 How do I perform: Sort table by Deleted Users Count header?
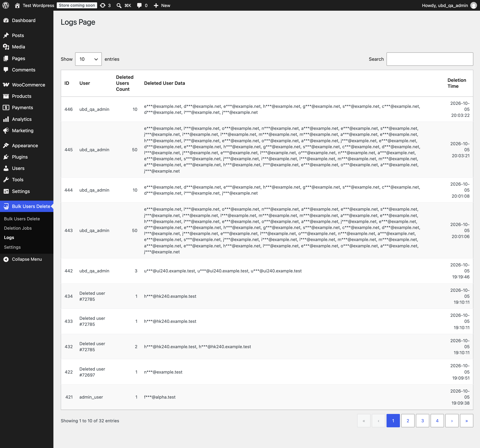click(125, 83)
